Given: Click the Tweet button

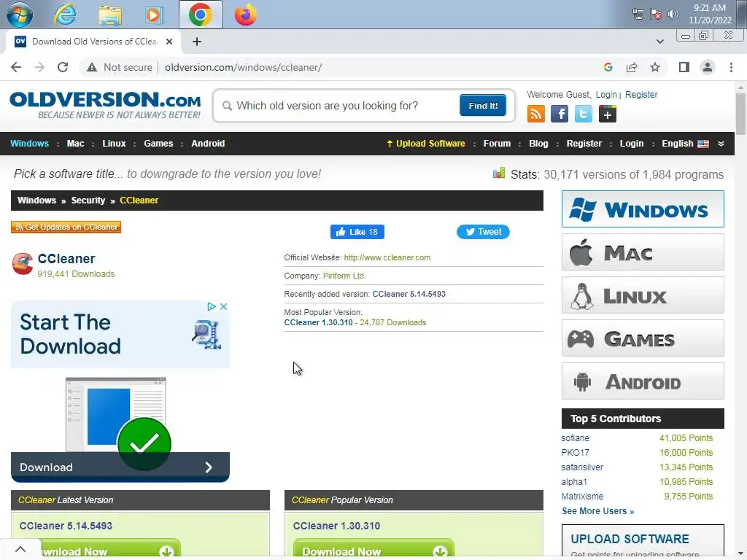Looking at the screenshot, I should click(483, 232).
